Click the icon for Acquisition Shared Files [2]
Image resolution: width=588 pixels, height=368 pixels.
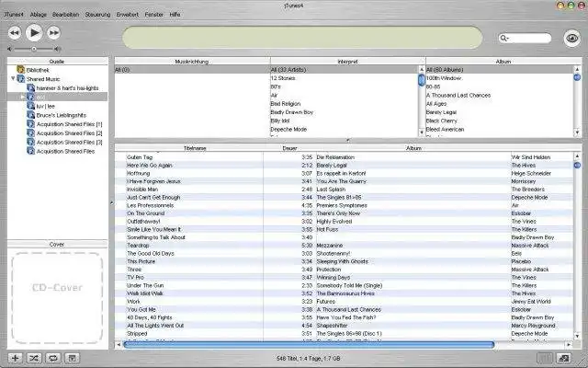point(30,132)
